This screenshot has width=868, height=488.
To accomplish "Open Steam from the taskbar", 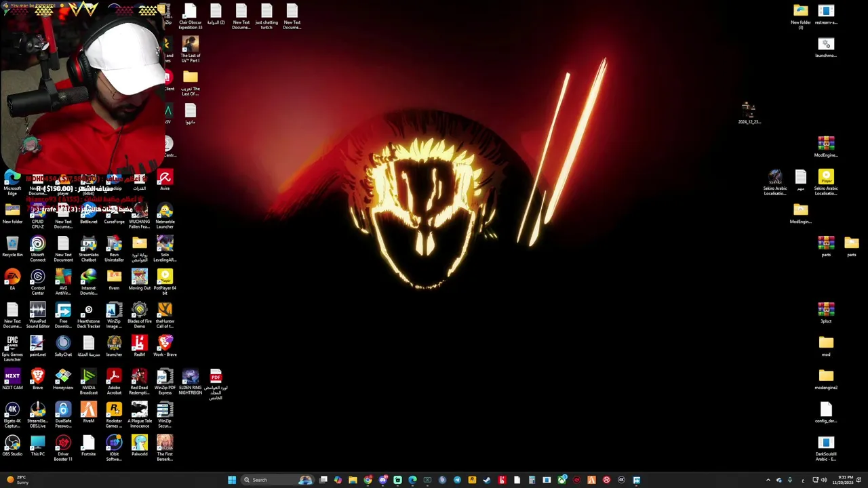I will click(487, 480).
